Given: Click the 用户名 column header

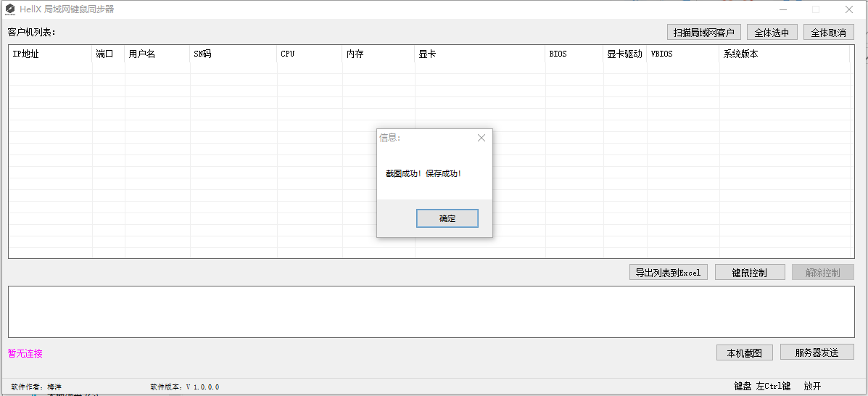Looking at the screenshot, I should [x=157, y=54].
